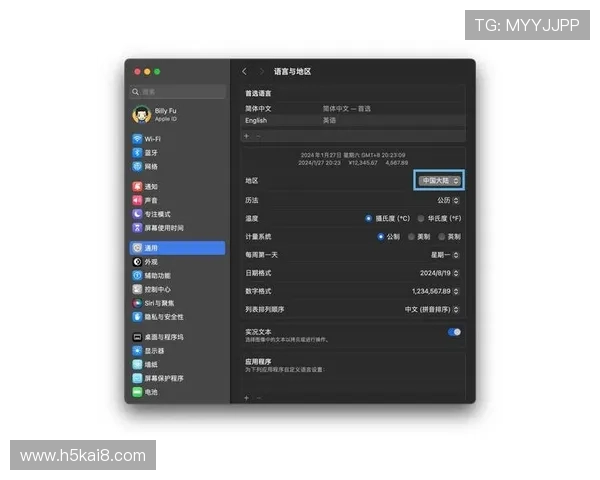Open the Network (网络) globe icon
600x480 pixels.
pos(137,166)
